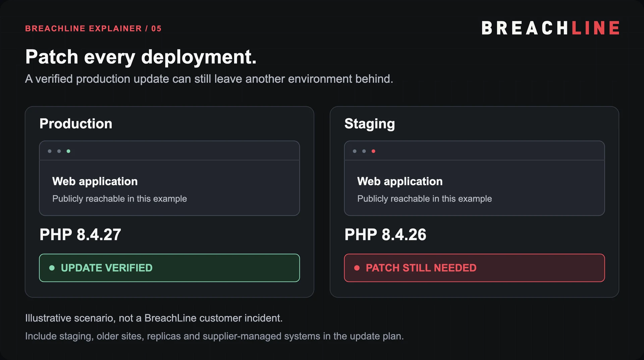Click the 'PHP 8.4.26' version text
Image resolution: width=644 pixels, height=360 pixels.
point(385,235)
